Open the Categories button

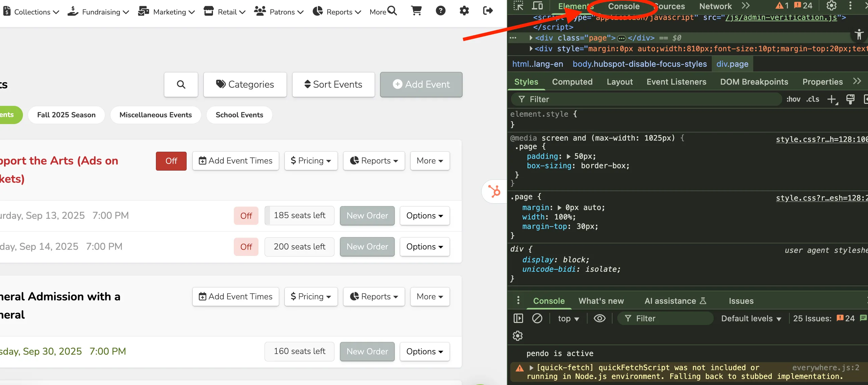245,84
